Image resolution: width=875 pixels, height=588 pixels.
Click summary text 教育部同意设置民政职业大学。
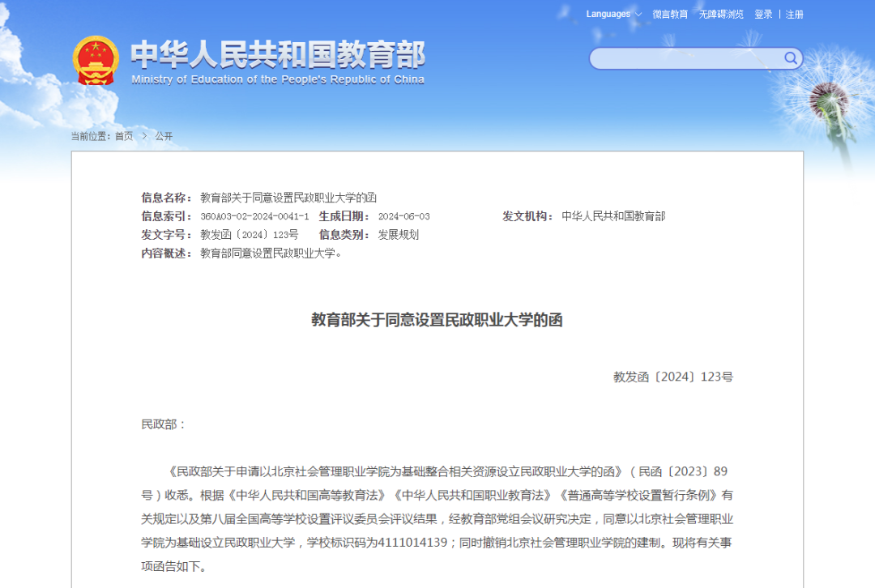point(271,254)
